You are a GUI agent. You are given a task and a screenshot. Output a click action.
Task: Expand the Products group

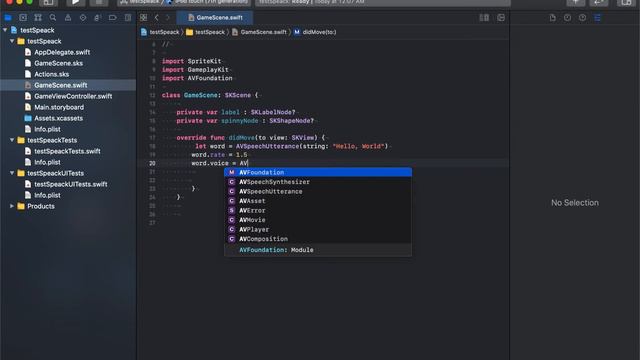click(x=12, y=206)
